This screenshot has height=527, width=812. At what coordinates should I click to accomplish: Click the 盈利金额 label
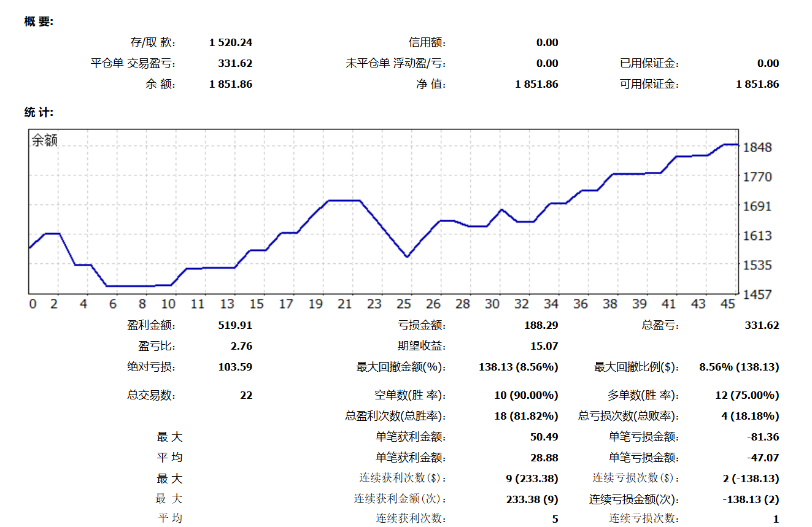point(152,325)
